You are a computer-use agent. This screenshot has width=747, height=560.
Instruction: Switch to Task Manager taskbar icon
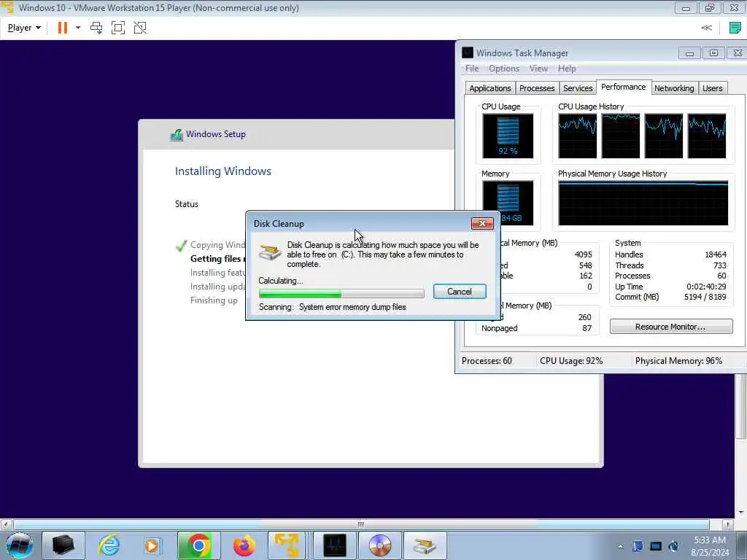(334, 545)
